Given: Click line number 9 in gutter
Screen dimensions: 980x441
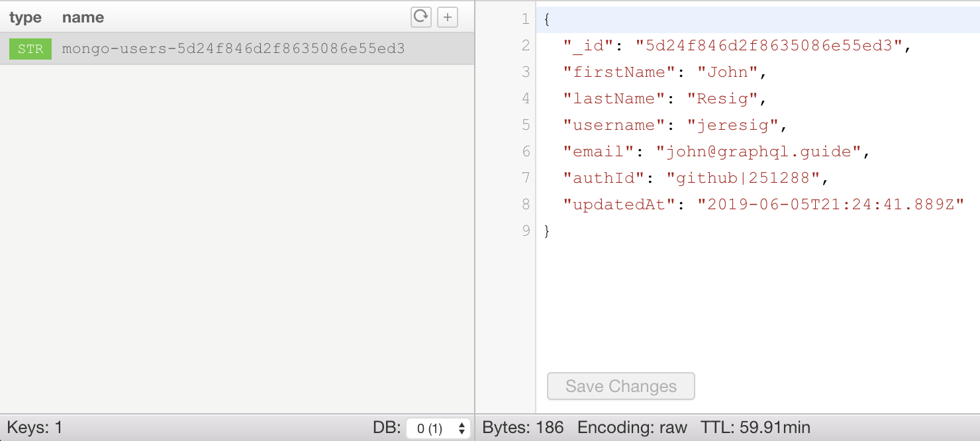Looking at the screenshot, I should 526,231.
